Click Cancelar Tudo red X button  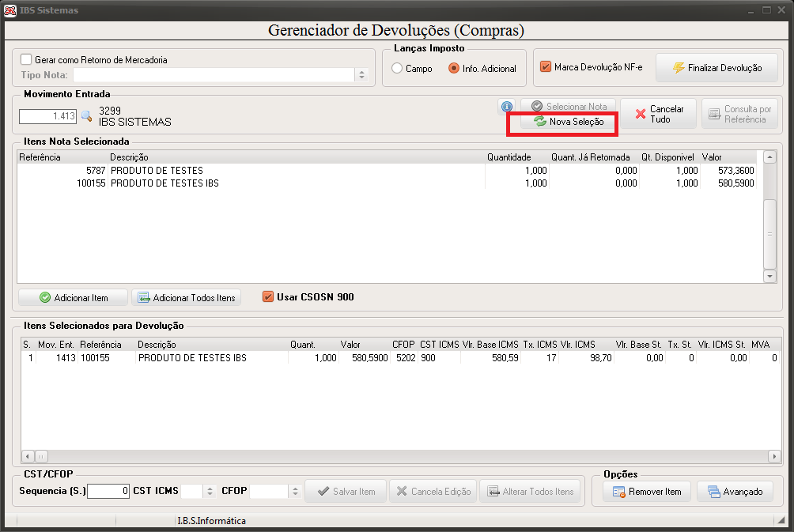[x=658, y=114]
